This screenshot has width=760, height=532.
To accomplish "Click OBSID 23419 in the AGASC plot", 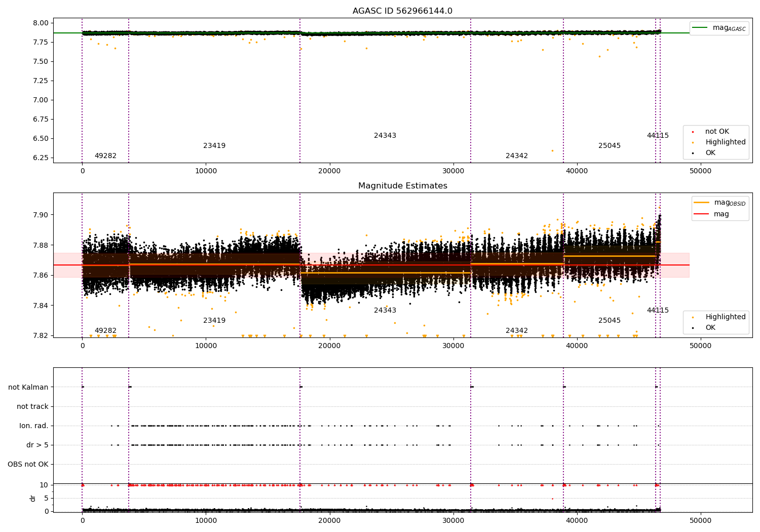I will (x=214, y=145).
